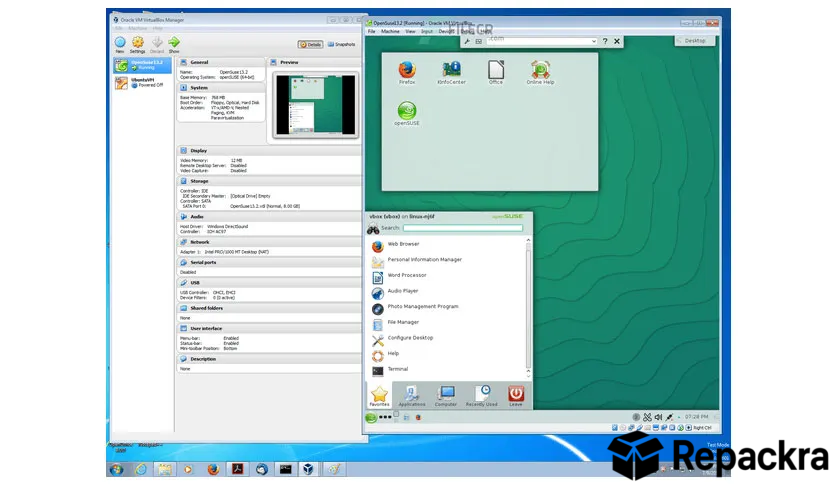Collapse the Network section header
Image resolution: width=836 pixels, height=484 pixels.
pos(269,242)
